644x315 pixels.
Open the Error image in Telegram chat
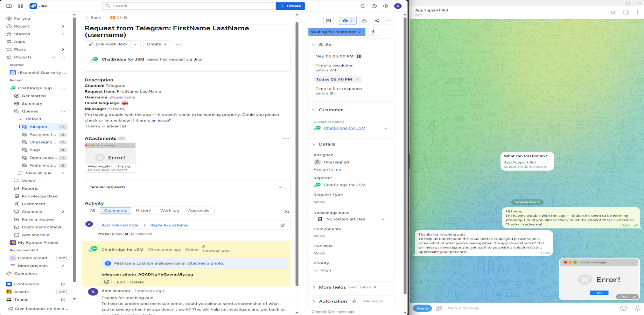point(600,279)
